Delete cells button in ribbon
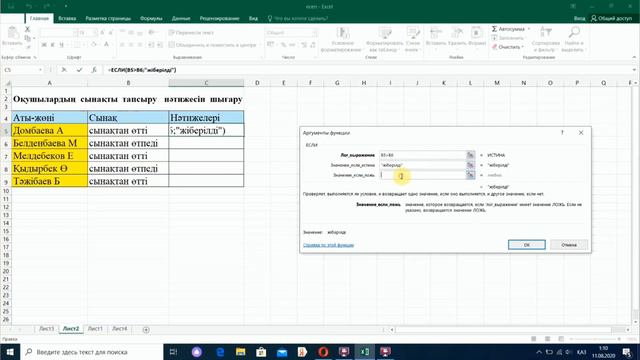Screen dimensions: 640x360 pos(457,37)
